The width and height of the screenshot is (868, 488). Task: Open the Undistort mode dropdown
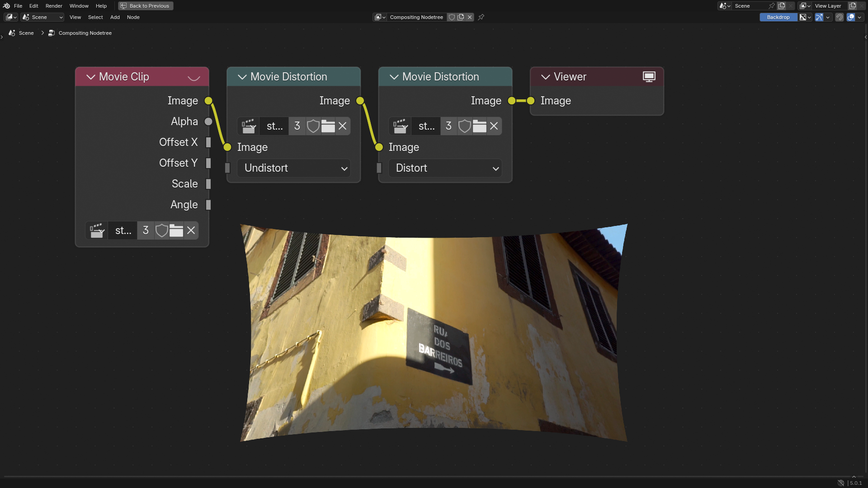tap(294, 168)
